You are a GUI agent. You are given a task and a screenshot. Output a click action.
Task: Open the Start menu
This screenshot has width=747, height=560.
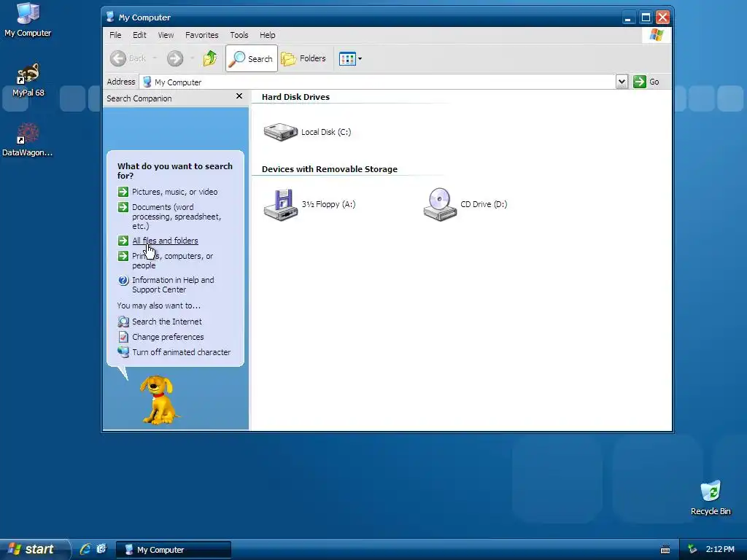coord(34,550)
